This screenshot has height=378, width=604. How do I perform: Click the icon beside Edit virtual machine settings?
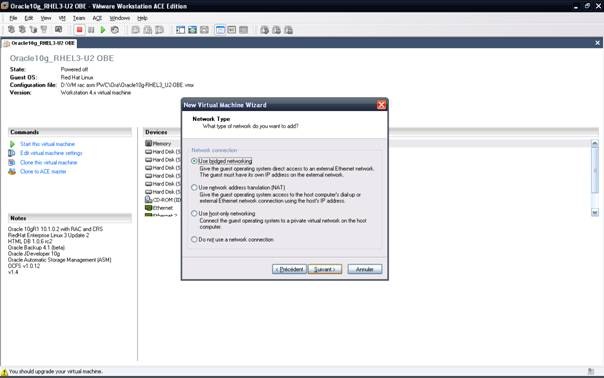pyautogui.click(x=12, y=153)
